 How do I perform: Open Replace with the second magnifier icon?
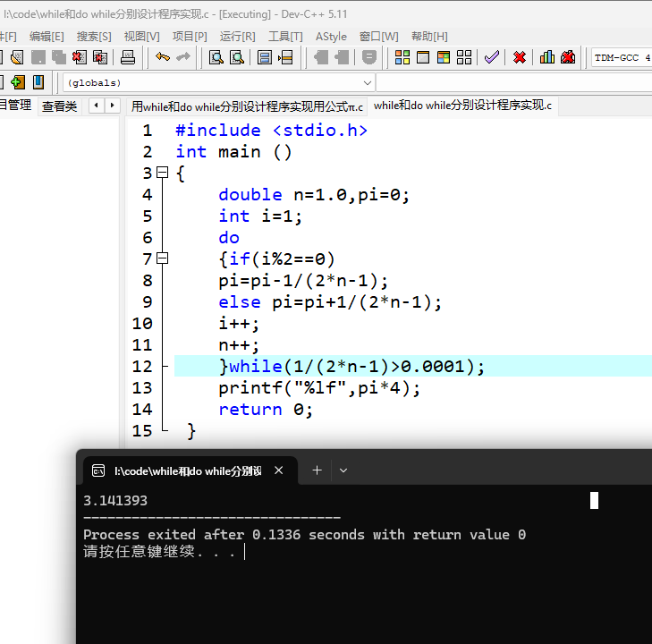[237, 57]
